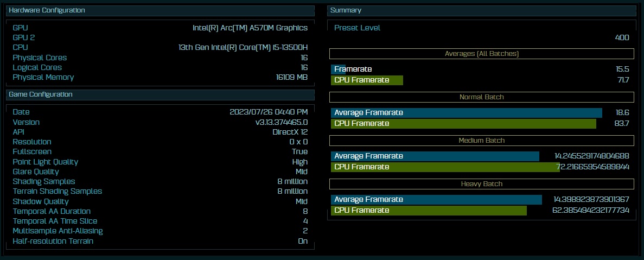644x260 pixels.
Task: Click the Preset Level value 400
Action: (622, 38)
